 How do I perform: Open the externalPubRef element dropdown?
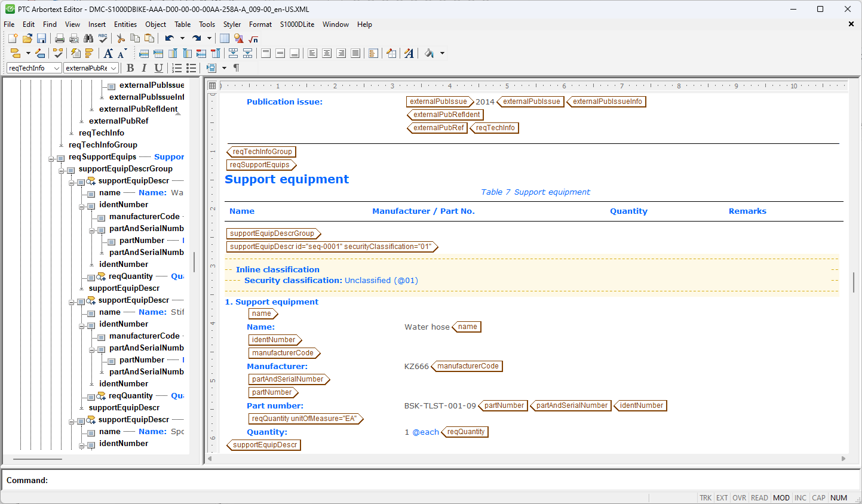pyautogui.click(x=113, y=68)
